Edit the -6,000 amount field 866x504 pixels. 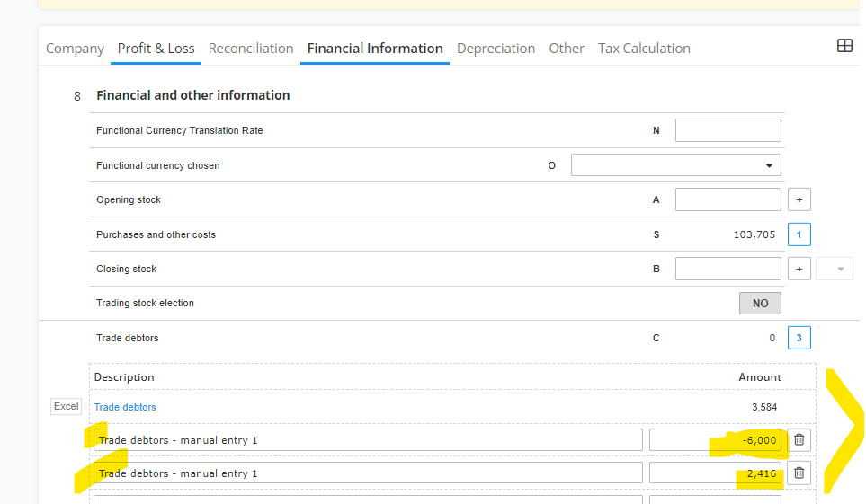[715, 440]
